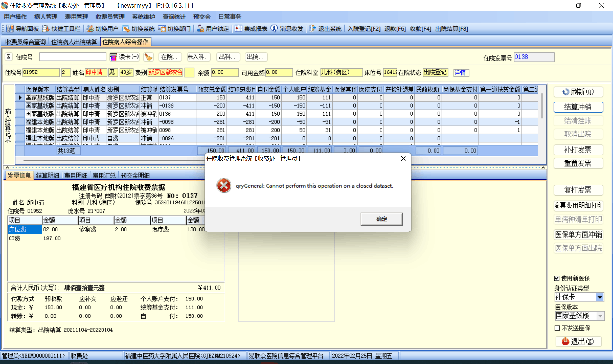This screenshot has width=613, height=364.
Task: Click the user lock icon
Action: pos(200,29)
